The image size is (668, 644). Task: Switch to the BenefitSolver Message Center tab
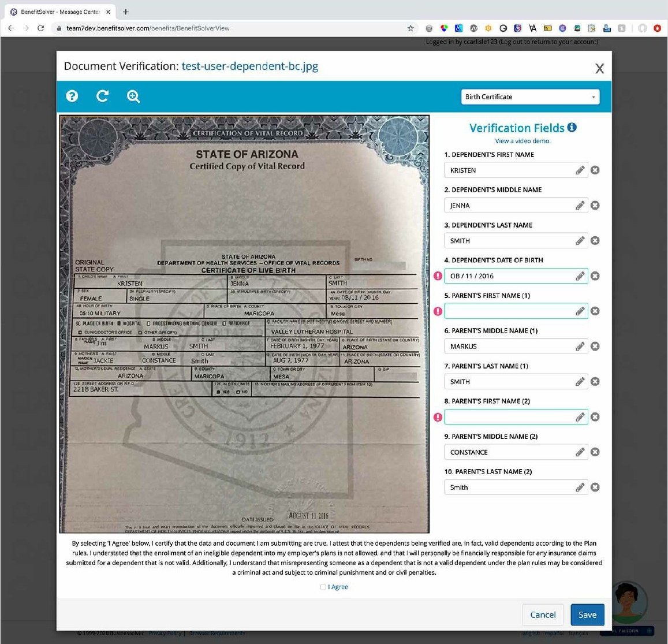point(59,12)
